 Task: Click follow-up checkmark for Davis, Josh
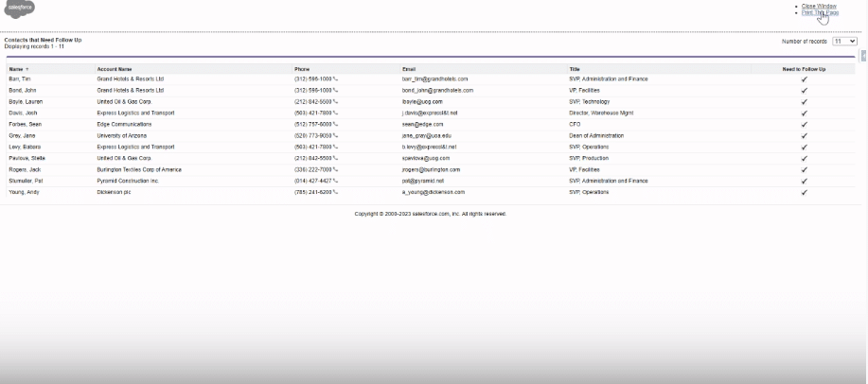pyautogui.click(x=804, y=113)
